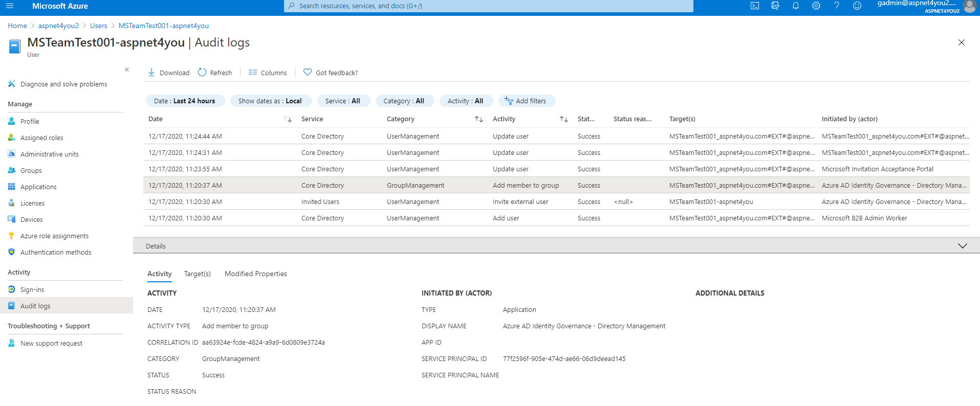
Task: Switch to the Activity details tab
Action: pyautogui.click(x=160, y=274)
